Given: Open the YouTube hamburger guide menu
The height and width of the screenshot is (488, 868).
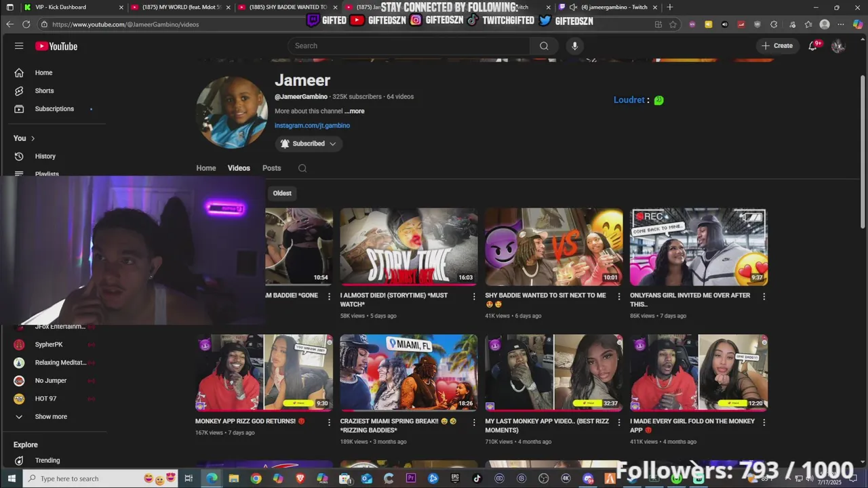Looking at the screenshot, I should 19,46.
